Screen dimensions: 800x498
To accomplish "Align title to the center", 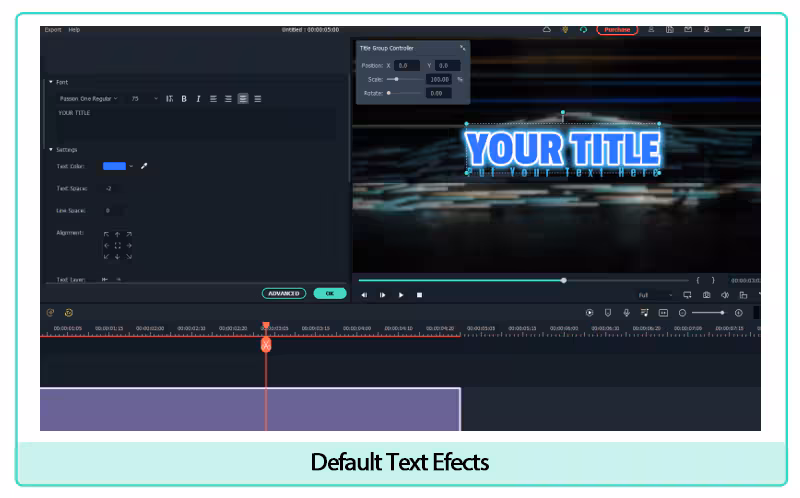I will point(117,245).
